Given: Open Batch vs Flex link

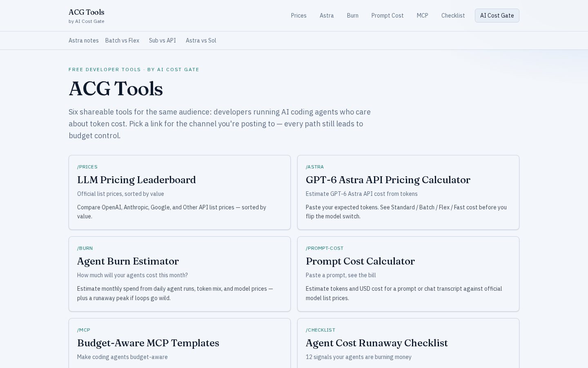Looking at the screenshot, I should 122,40.
